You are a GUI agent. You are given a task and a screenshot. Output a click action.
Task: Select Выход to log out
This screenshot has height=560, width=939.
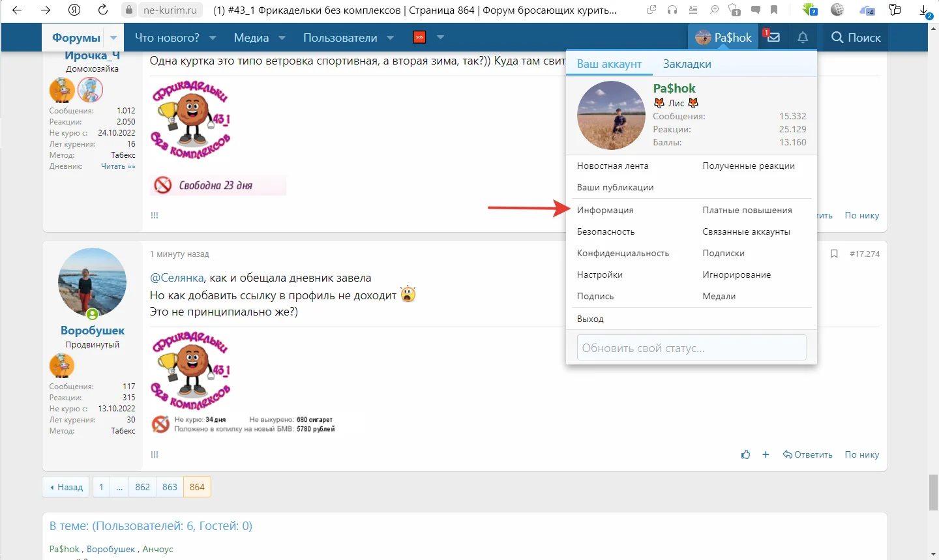pyautogui.click(x=590, y=319)
